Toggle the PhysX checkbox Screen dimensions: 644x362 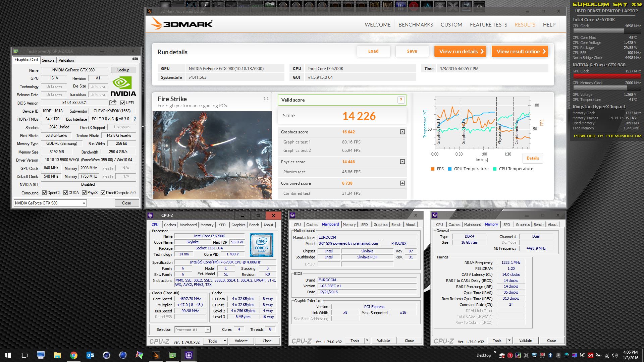[x=85, y=193]
